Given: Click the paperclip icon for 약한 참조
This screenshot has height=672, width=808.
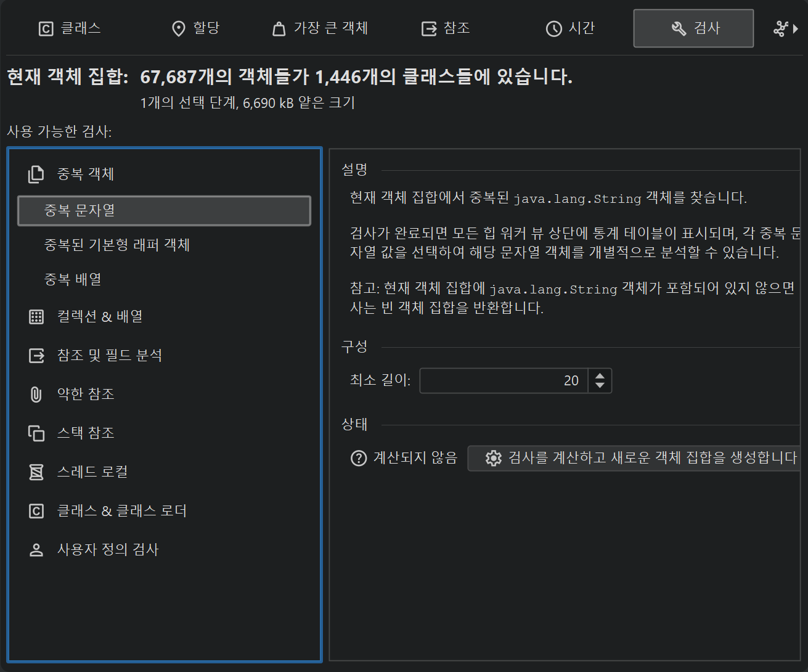Looking at the screenshot, I should [36, 395].
